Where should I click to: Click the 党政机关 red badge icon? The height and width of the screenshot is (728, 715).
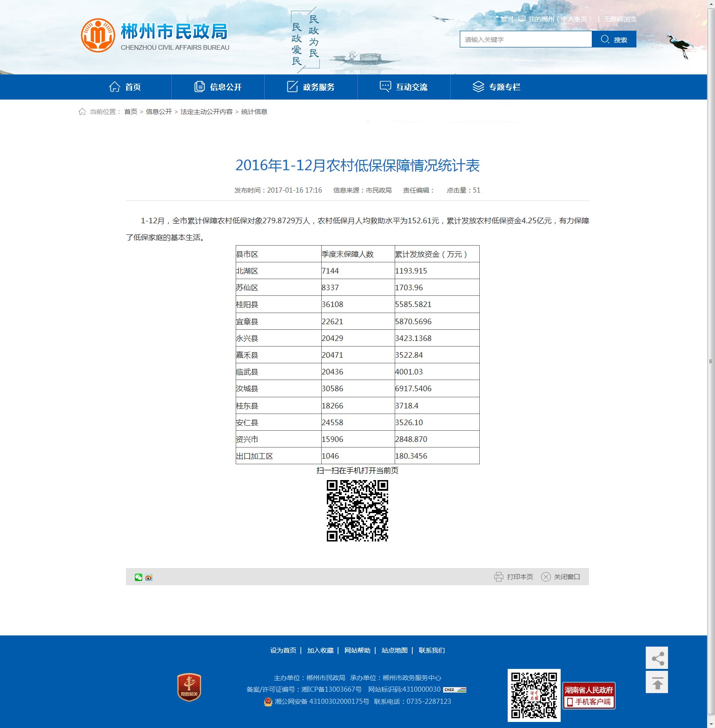(x=189, y=688)
